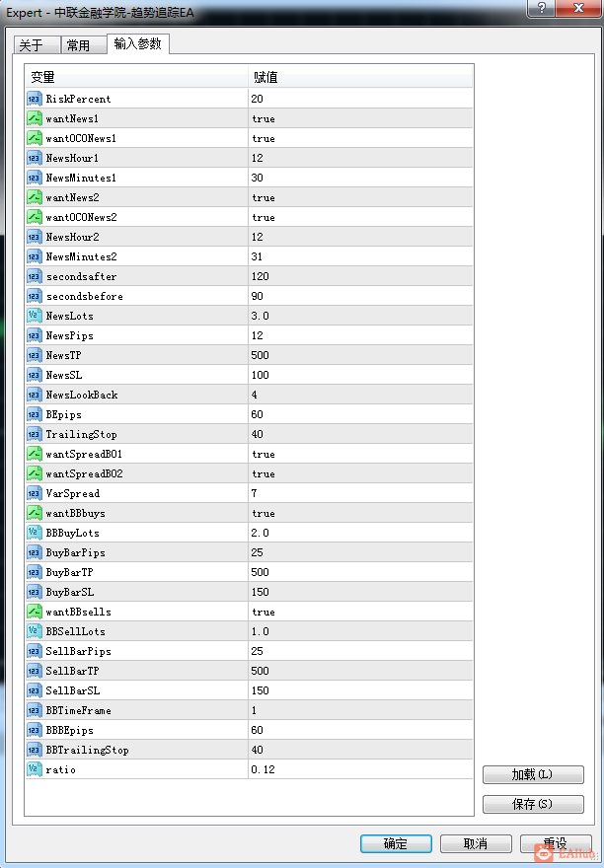Screen dimensions: 604x868
Task: Click the integer icon beside BEpips
Action: pos(35,414)
